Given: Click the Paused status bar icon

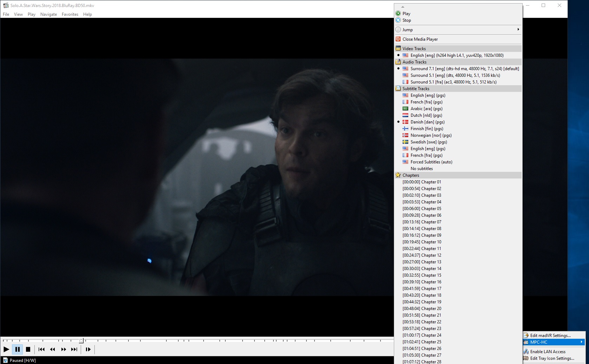Looking at the screenshot, I should [5, 360].
